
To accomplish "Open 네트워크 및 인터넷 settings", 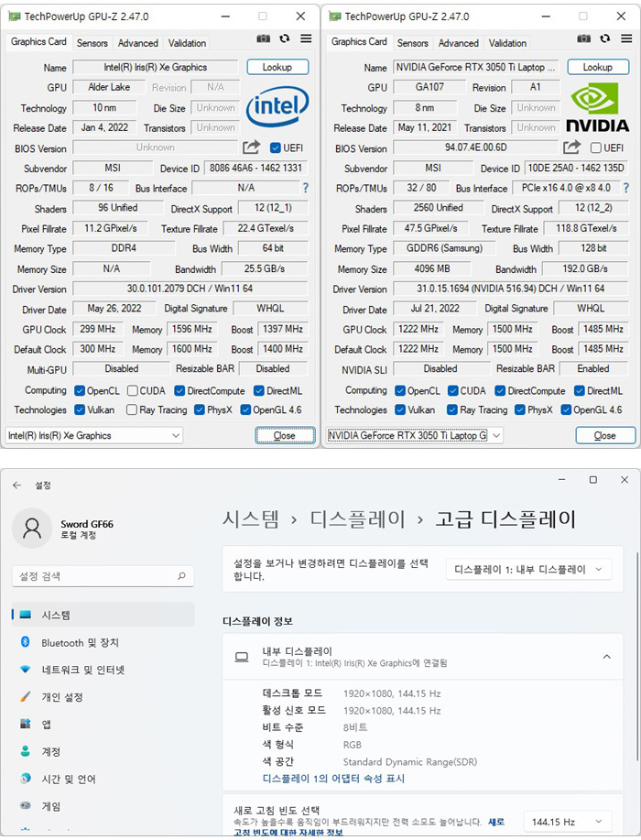I will click(x=103, y=670).
